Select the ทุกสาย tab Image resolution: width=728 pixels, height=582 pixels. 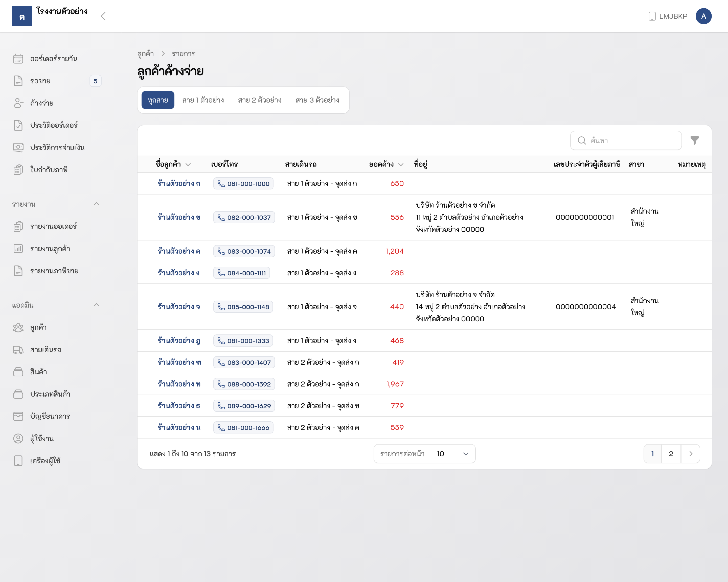click(158, 100)
